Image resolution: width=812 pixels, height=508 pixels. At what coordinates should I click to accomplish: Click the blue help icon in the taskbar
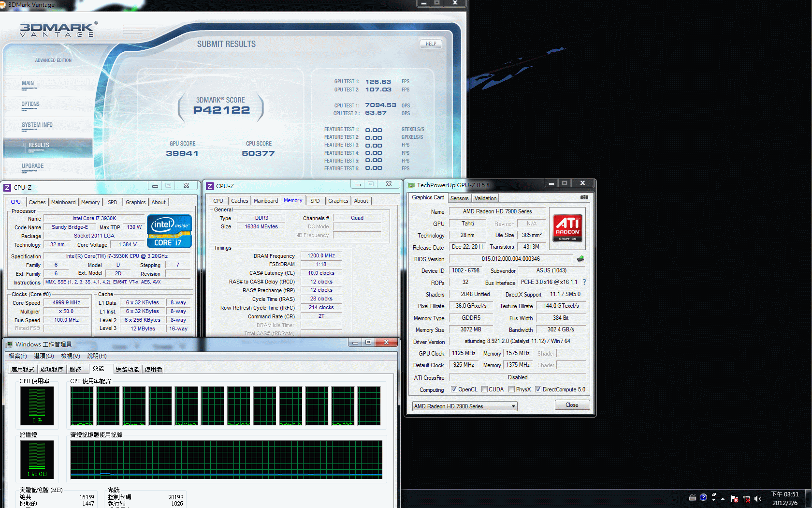pos(703,497)
